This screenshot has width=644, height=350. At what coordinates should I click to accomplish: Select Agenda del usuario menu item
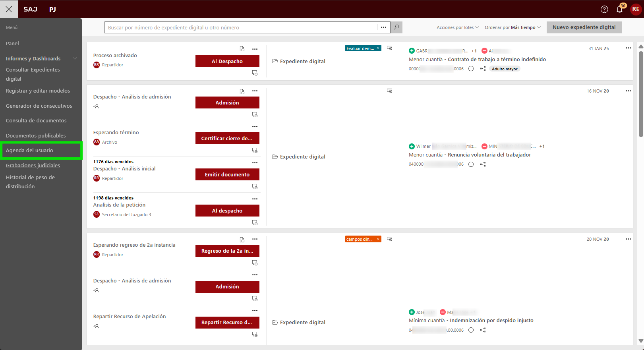pos(29,151)
